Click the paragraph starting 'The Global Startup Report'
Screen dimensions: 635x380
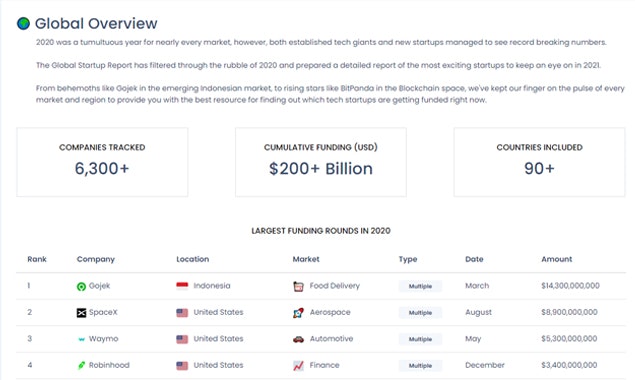click(318, 65)
